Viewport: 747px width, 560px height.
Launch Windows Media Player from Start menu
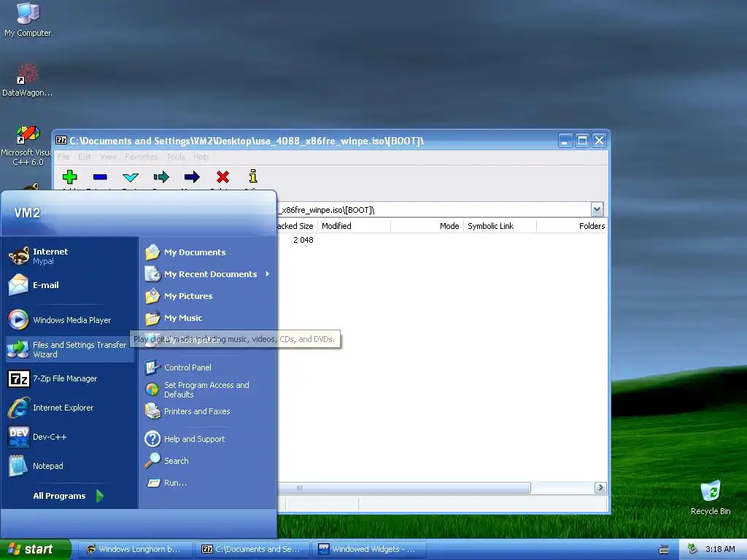[x=70, y=320]
